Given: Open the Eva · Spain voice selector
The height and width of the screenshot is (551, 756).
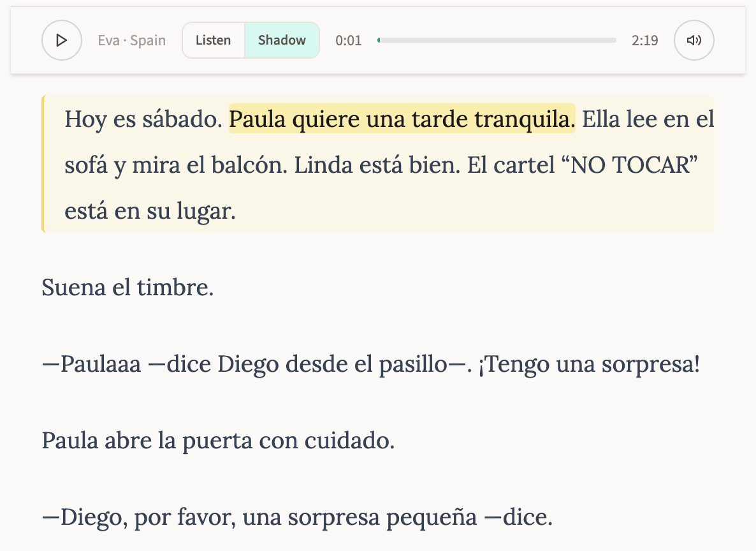Looking at the screenshot, I should 131,40.
